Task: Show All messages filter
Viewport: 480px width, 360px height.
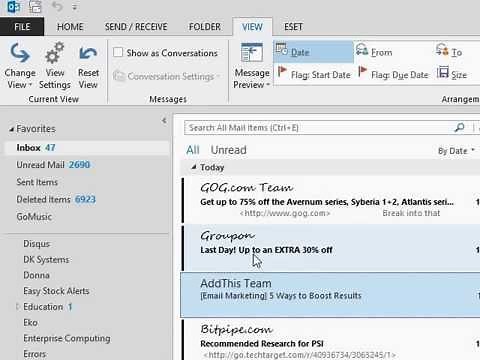Action: 193,150
